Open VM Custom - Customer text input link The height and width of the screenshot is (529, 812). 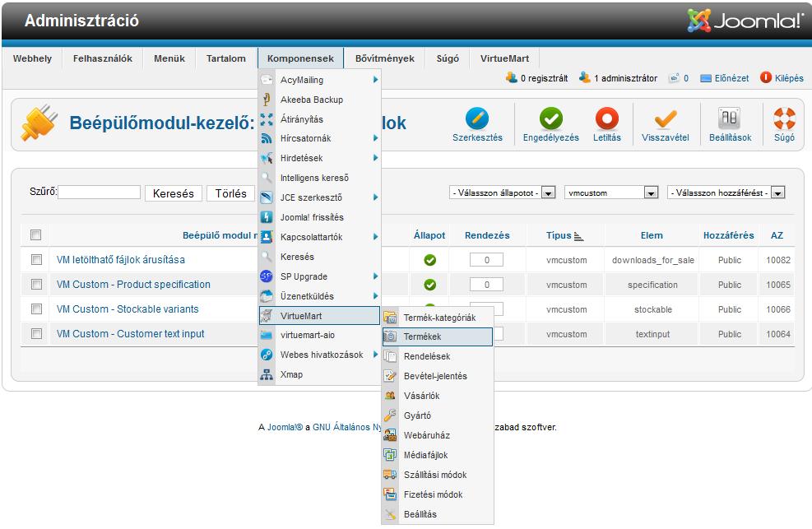[x=131, y=334]
